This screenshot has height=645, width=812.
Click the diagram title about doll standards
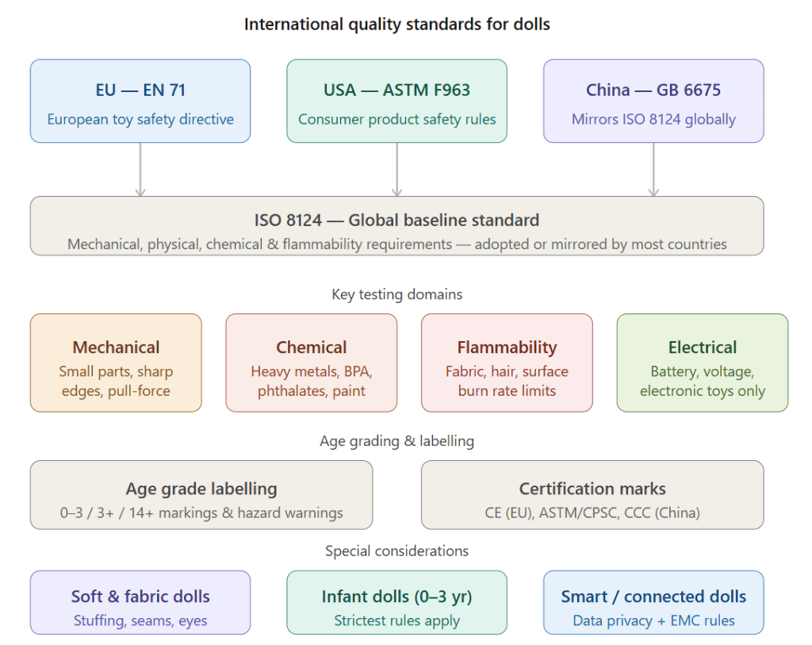[x=396, y=24]
